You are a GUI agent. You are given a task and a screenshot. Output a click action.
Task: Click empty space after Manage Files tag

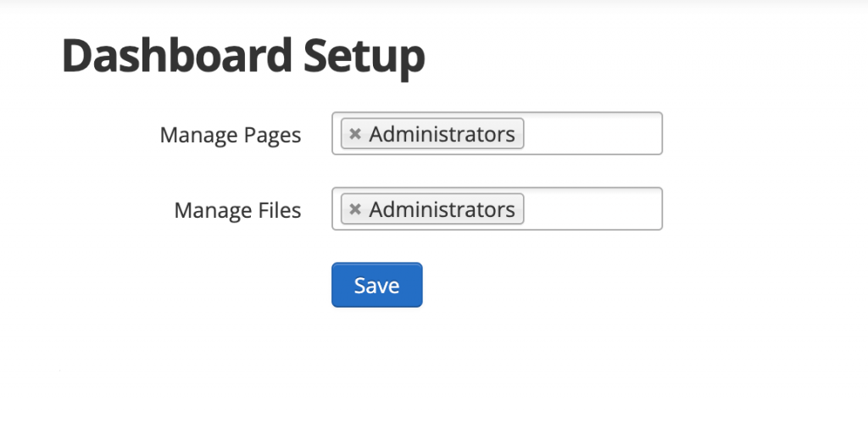click(x=592, y=209)
